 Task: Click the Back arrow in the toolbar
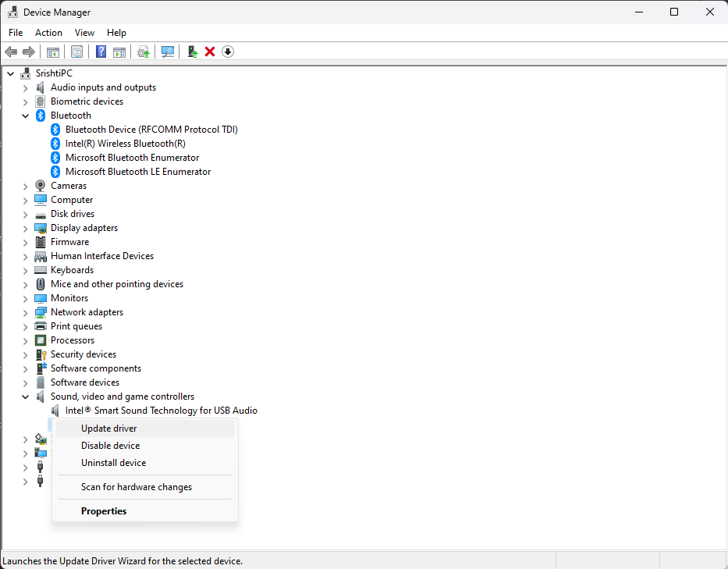[x=11, y=52]
